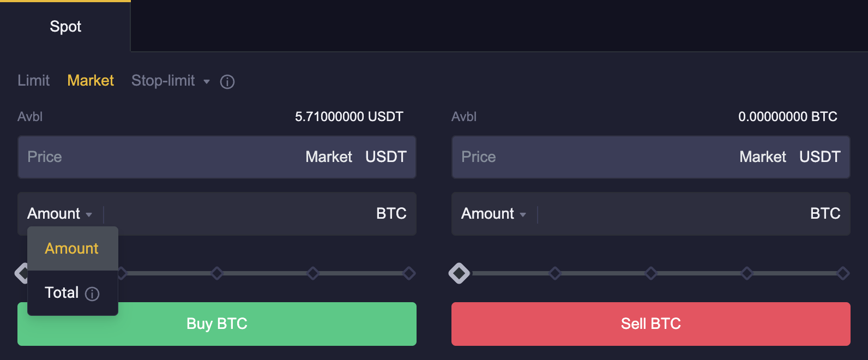
Task: Select the Market order type
Action: pos(91,81)
